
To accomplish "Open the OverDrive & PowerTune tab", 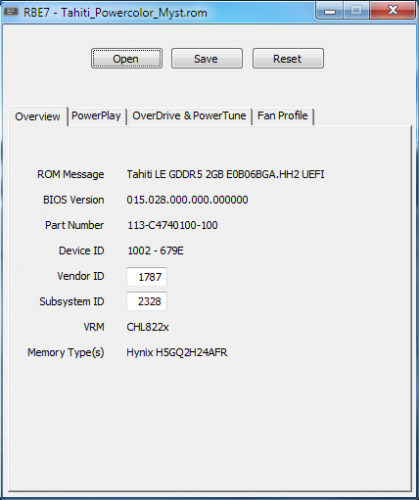I will tap(189, 116).
